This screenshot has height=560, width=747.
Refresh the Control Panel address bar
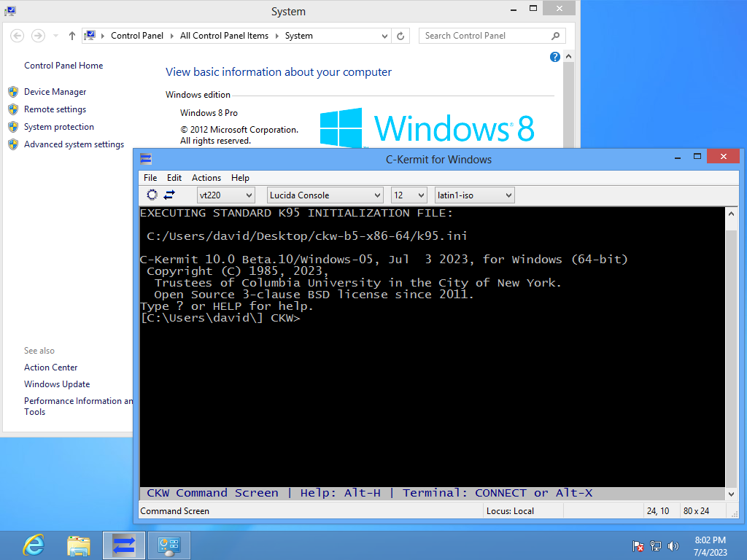coord(400,36)
